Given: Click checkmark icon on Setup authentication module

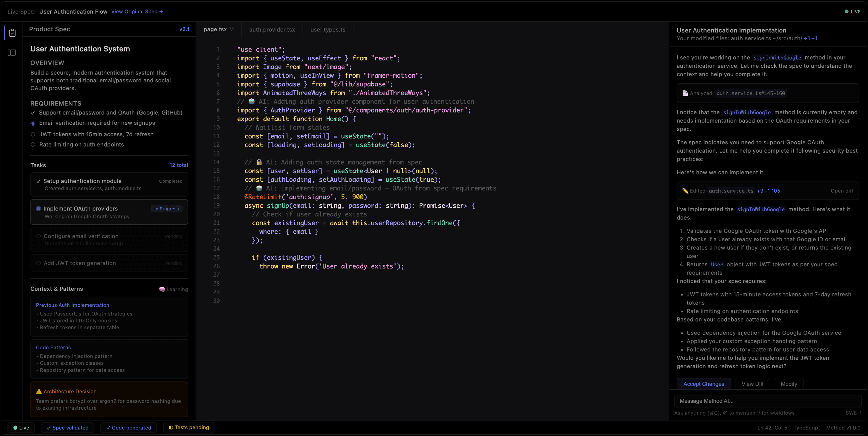Looking at the screenshot, I should [x=38, y=181].
